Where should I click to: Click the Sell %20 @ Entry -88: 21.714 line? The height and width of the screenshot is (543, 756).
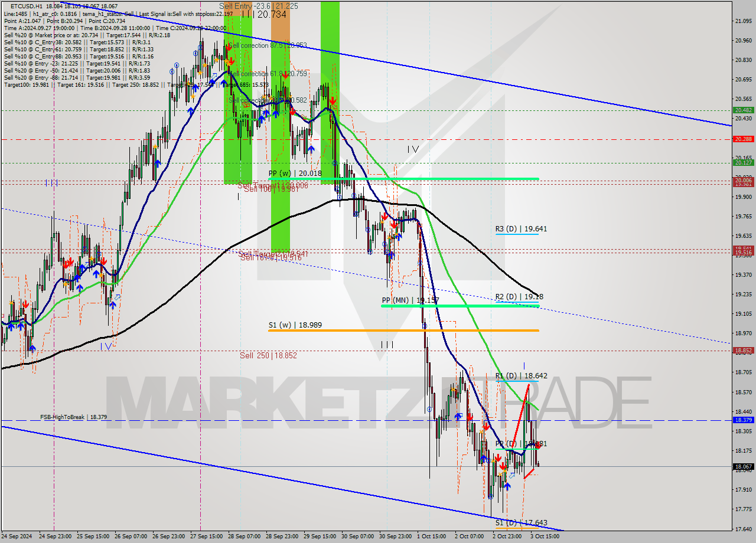pyautogui.click(x=77, y=78)
